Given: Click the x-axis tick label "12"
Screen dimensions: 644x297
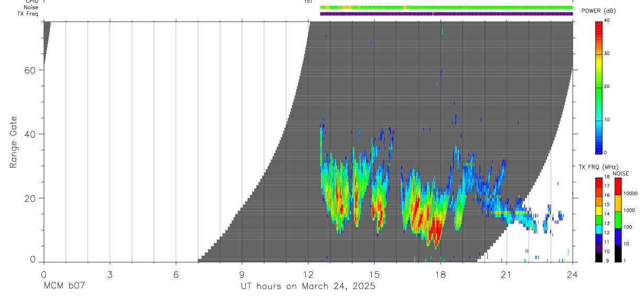Looking at the screenshot, I should tap(308, 274).
